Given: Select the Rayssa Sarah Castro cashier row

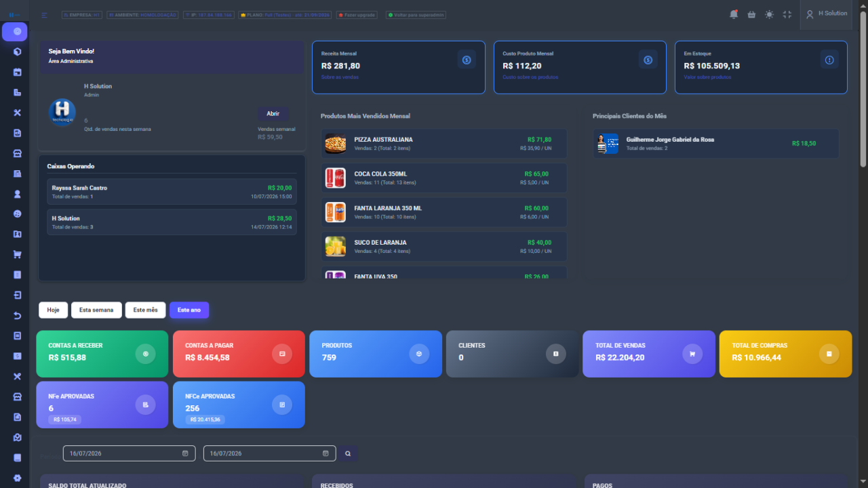Looking at the screenshot, I should (172, 192).
